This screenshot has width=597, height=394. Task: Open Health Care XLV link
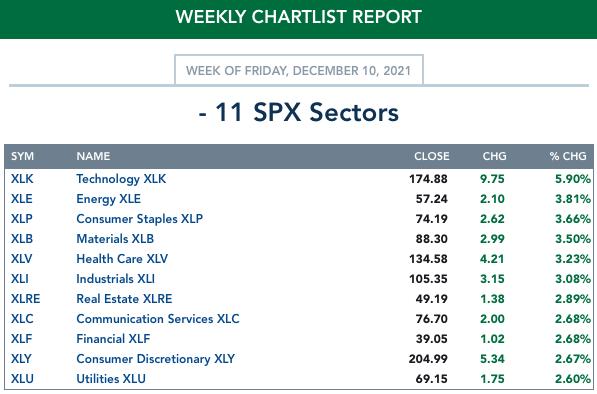click(122, 259)
